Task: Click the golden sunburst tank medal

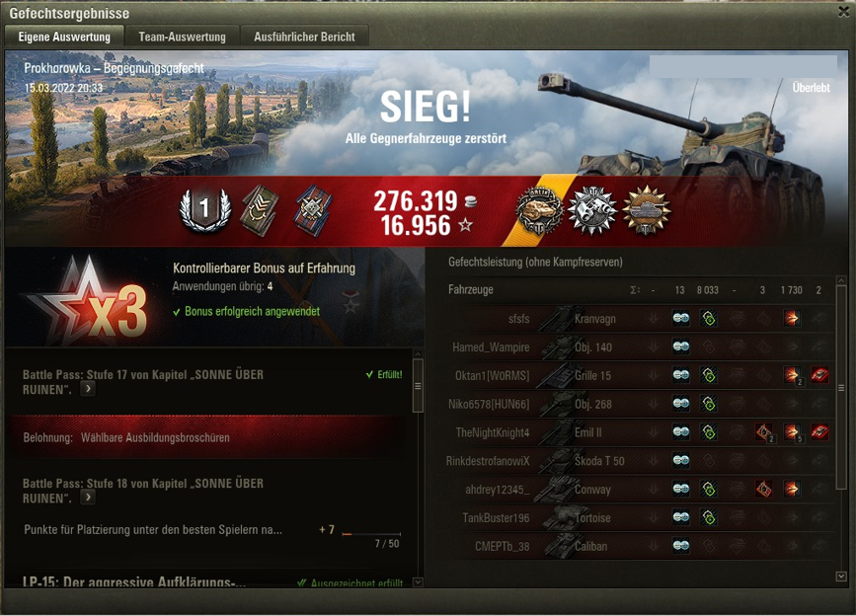Action: tap(647, 210)
